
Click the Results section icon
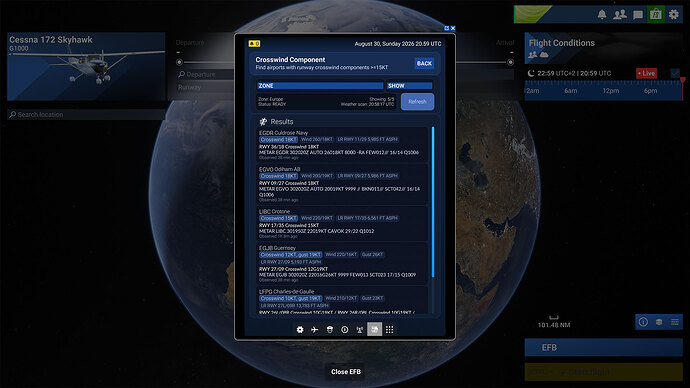pyautogui.click(x=263, y=122)
